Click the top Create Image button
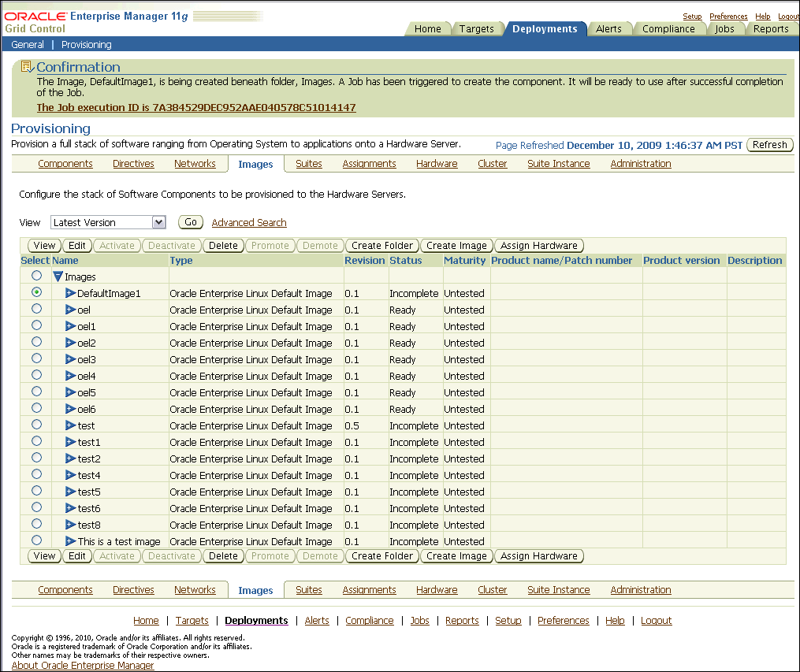 tap(456, 246)
